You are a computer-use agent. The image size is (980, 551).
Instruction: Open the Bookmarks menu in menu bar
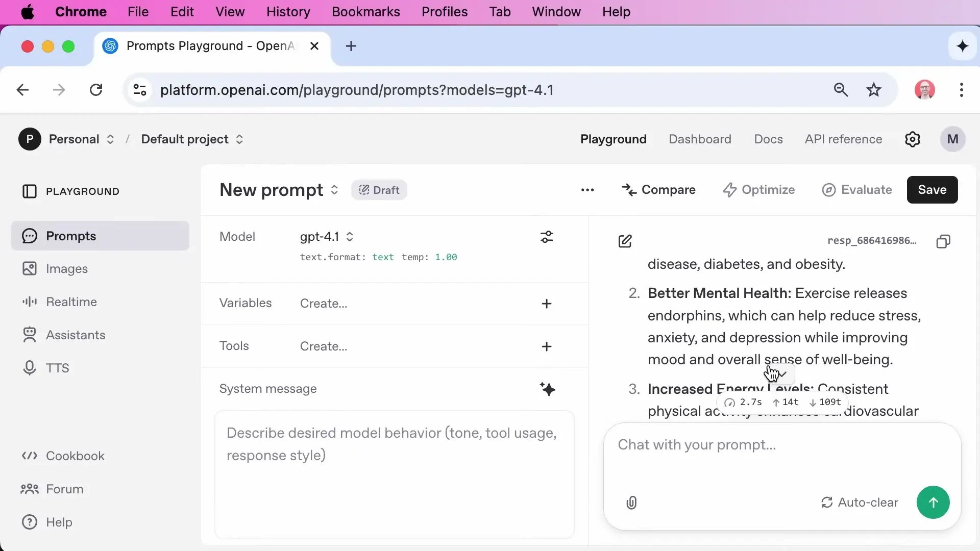(365, 12)
